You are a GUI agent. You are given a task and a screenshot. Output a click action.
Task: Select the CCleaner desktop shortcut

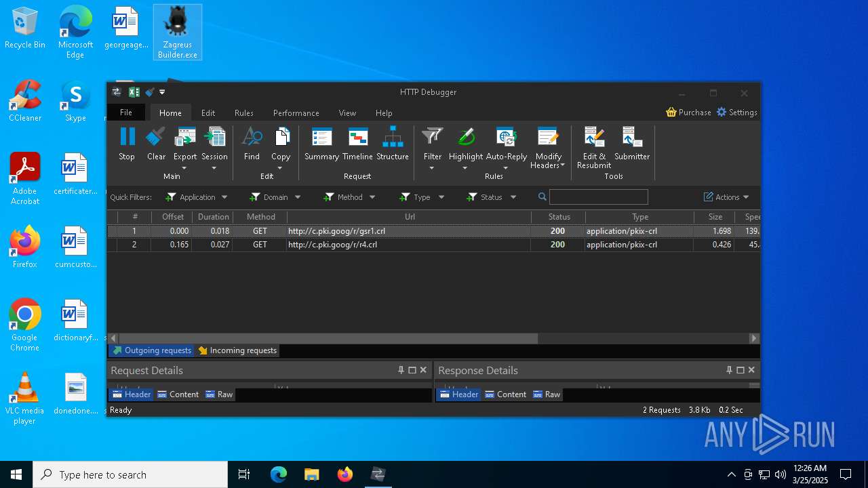point(25,101)
